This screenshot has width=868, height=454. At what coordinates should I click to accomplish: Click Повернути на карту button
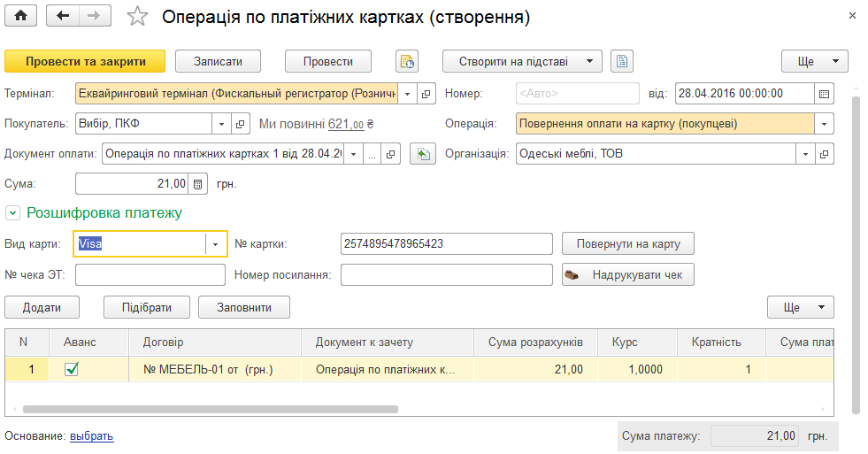pyautogui.click(x=628, y=244)
